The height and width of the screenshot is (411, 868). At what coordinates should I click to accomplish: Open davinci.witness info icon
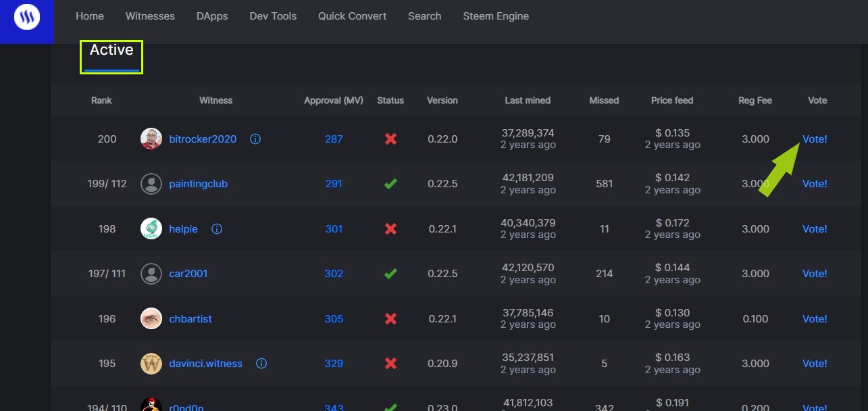261,364
